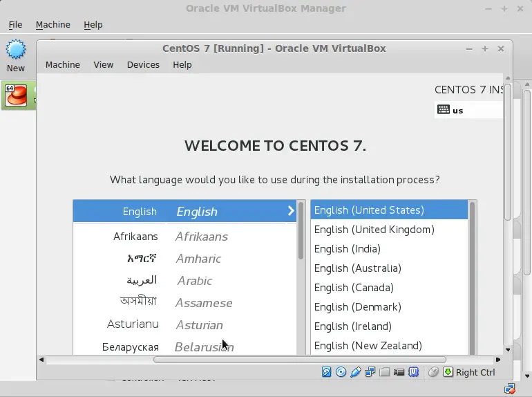Open Help menu in VirtualBox Manager
Screen dimensions: 532x397
93,24
